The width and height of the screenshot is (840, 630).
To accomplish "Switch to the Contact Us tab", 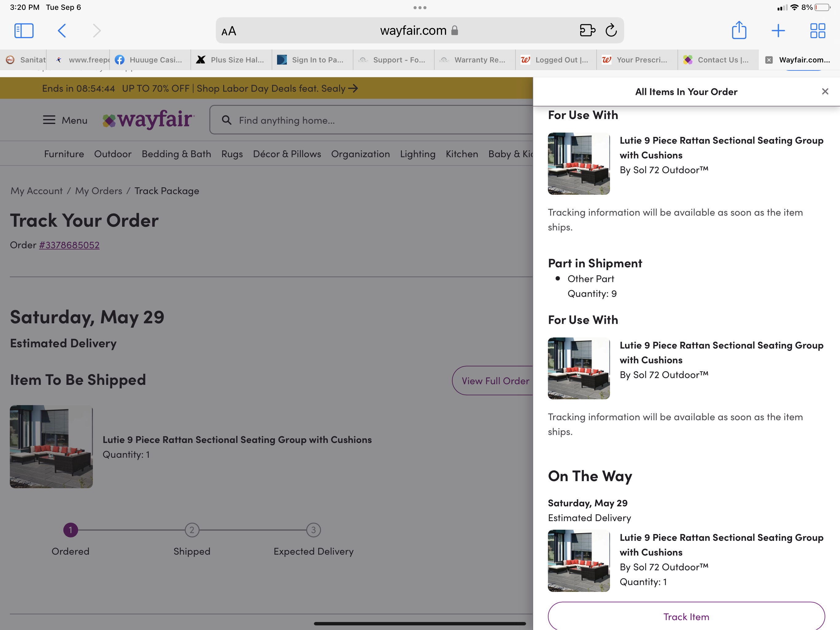I will pyautogui.click(x=717, y=60).
